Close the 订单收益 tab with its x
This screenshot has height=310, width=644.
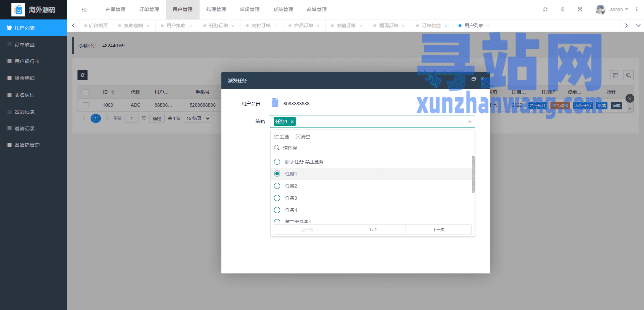[446, 26]
